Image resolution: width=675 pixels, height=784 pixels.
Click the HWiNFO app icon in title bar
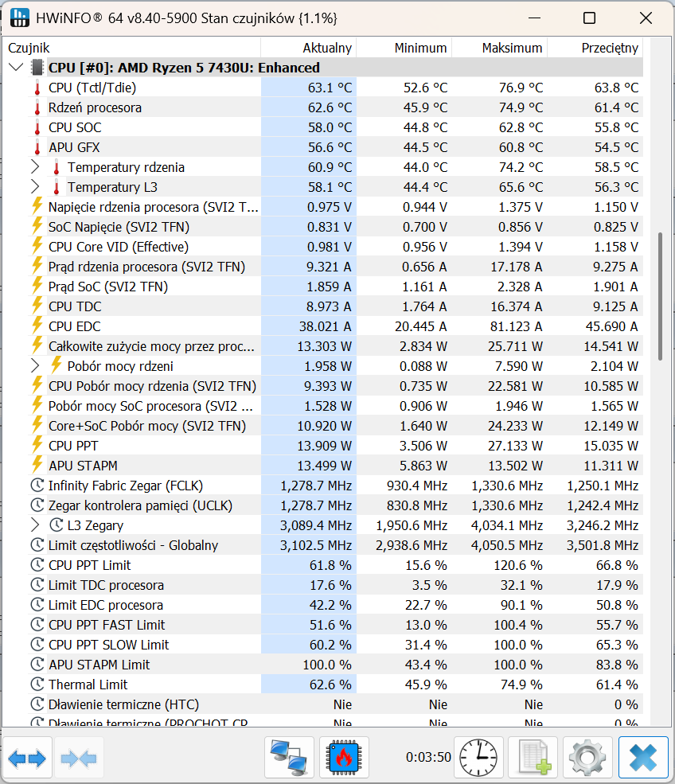[18, 18]
